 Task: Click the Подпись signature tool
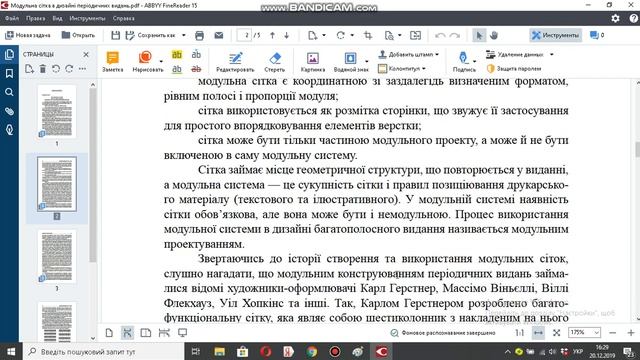pos(464,62)
